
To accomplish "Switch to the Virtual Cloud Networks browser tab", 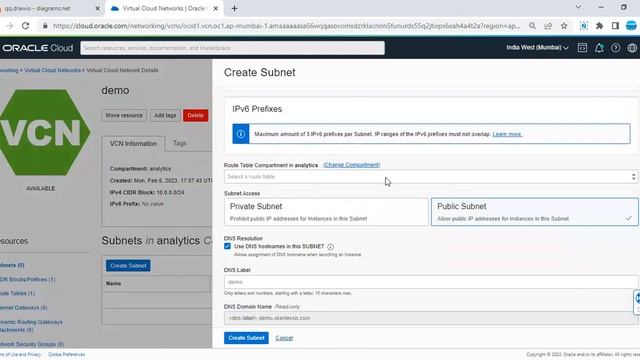I will click(163, 8).
